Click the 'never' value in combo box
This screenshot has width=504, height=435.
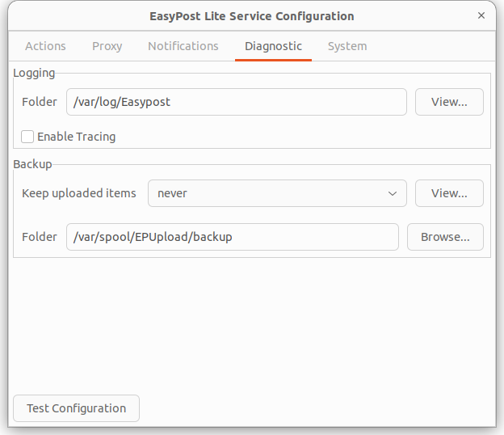(x=172, y=193)
